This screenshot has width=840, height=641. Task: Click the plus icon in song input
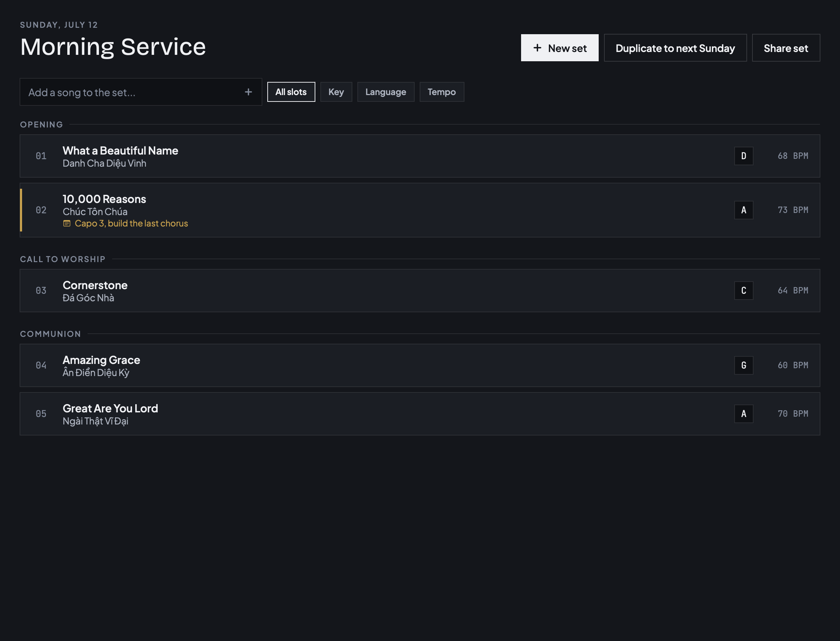248,92
